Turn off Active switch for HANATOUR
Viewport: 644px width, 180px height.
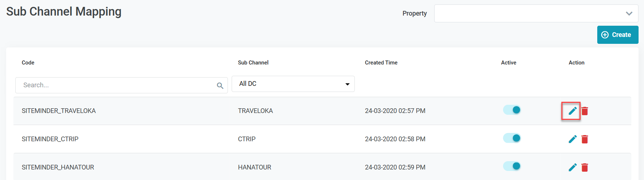point(512,166)
